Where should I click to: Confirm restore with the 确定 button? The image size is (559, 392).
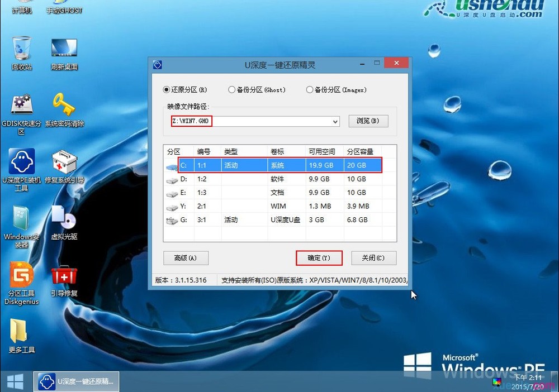[319, 258]
